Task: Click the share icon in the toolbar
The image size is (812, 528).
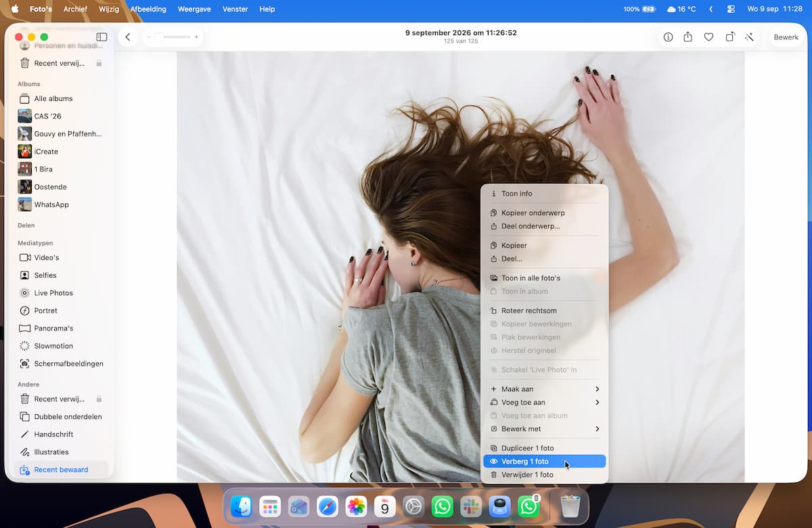Action: point(688,37)
